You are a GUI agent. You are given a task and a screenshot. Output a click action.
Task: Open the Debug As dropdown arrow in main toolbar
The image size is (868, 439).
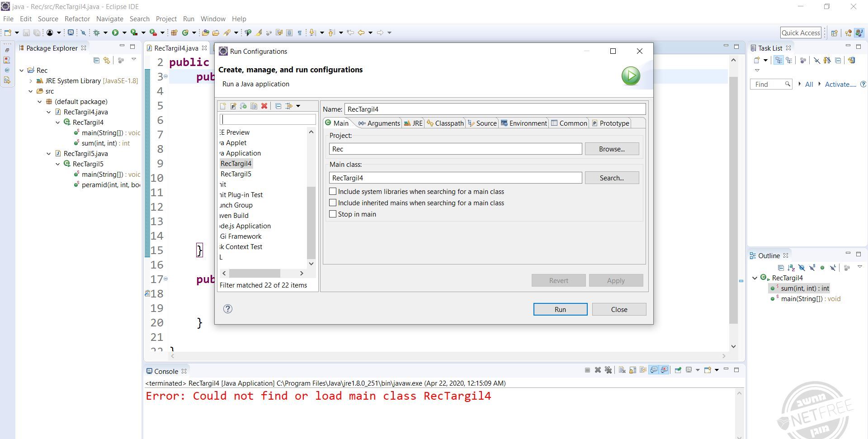105,33
